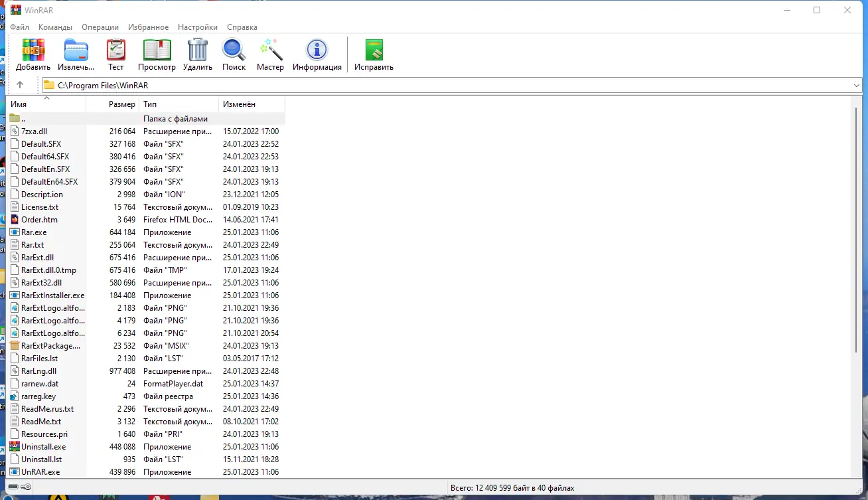Click the 'Папка с файлами' type cell
868x500 pixels.
click(x=175, y=119)
